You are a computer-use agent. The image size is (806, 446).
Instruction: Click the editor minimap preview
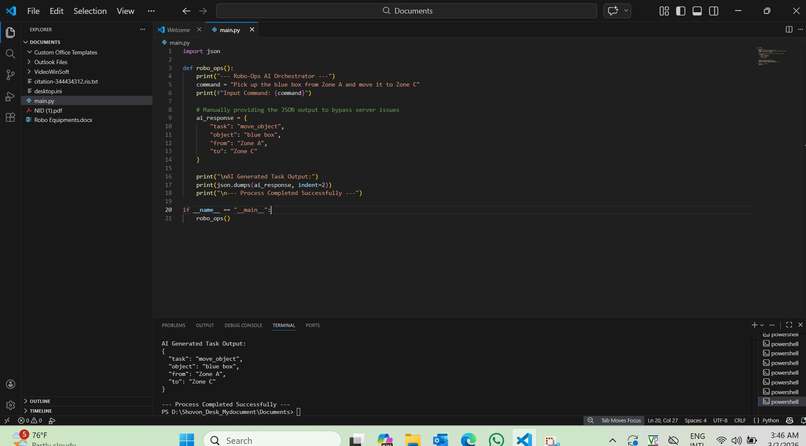coord(772,55)
